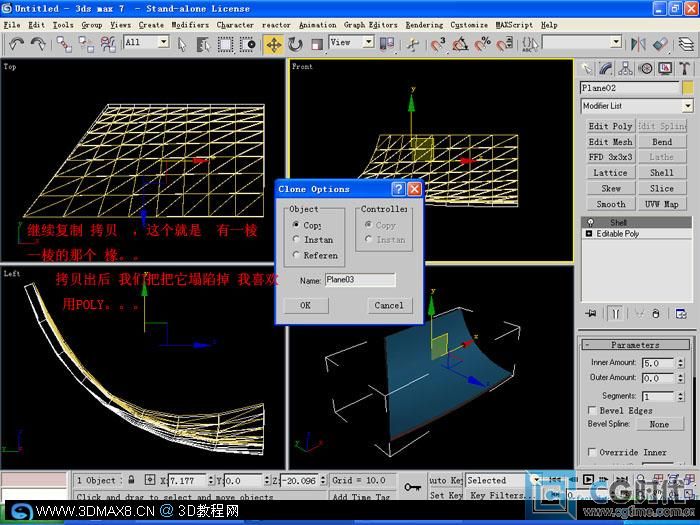Click Pin Stack icon under modifier stack
The height and width of the screenshot is (525, 700).
coord(591,314)
